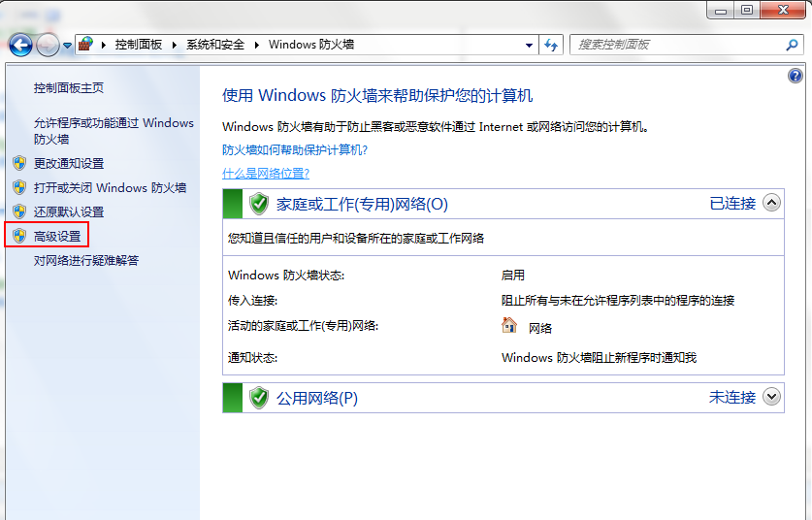
Task: Click the Forward navigation arrow
Action: click(48, 45)
